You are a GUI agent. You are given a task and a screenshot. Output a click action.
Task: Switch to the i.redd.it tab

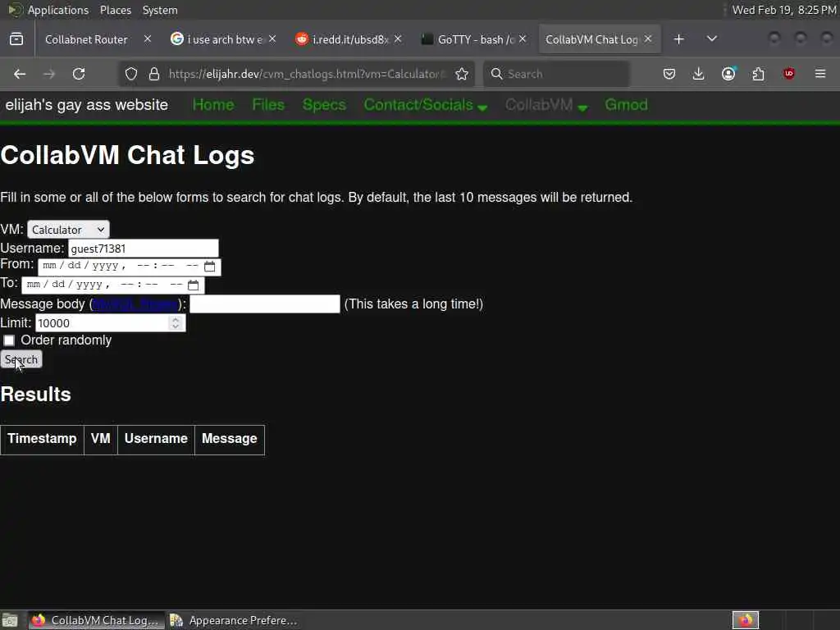coord(342,39)
